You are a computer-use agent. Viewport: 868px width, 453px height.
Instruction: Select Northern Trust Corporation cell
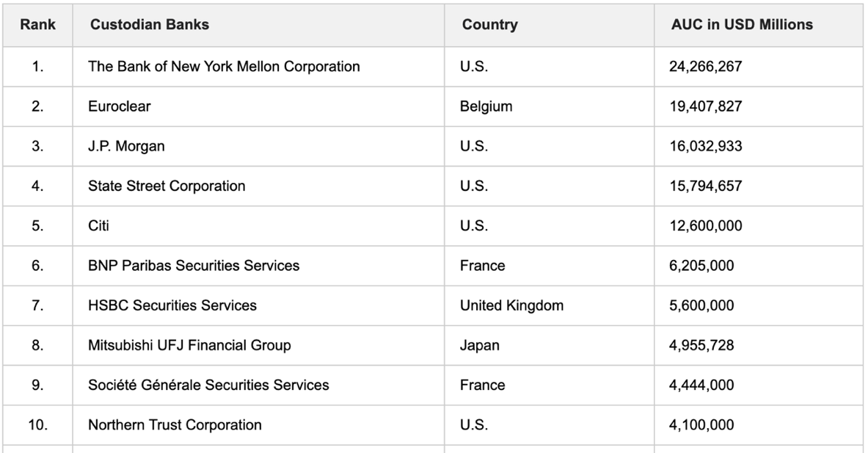[258, 425]
